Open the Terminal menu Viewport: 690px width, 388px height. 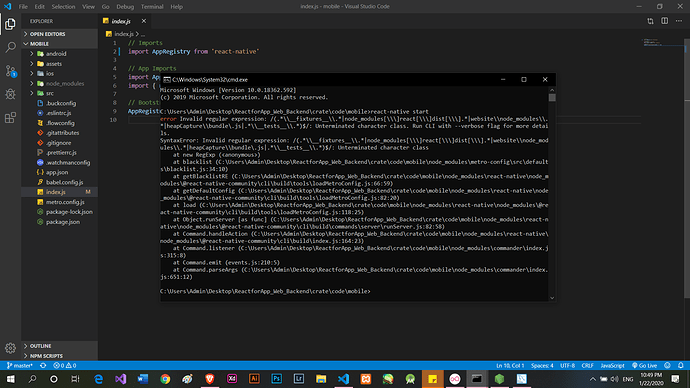pyautogui.click(x=152, y=7)
